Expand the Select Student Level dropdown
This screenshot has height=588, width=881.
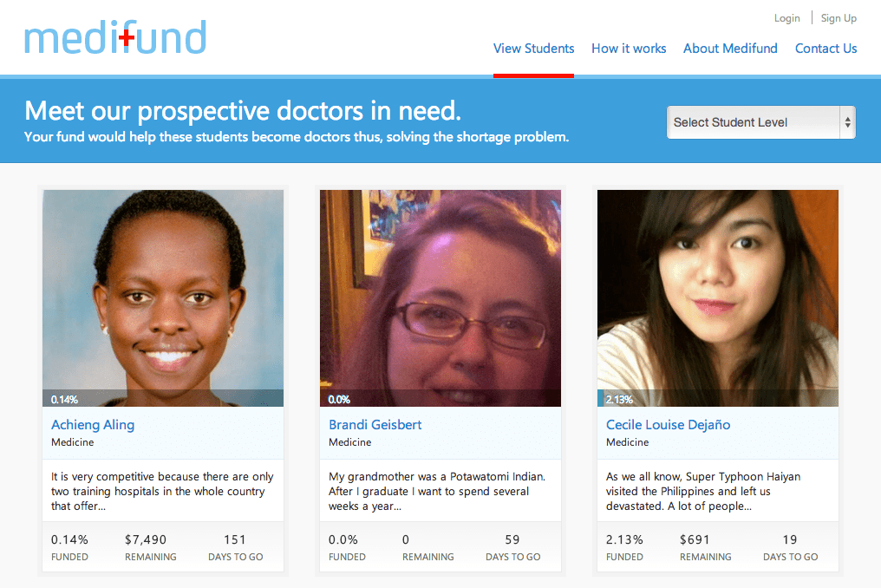pos(751,122)
